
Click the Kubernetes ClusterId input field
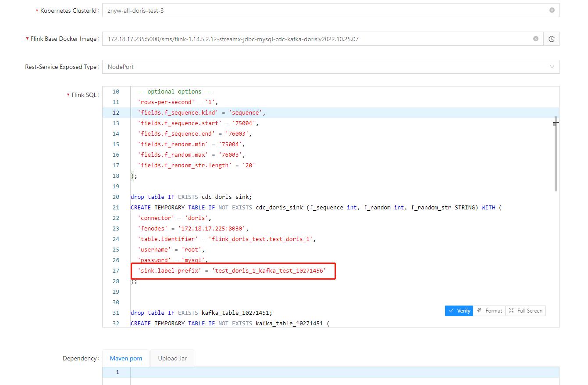point(263,10)
